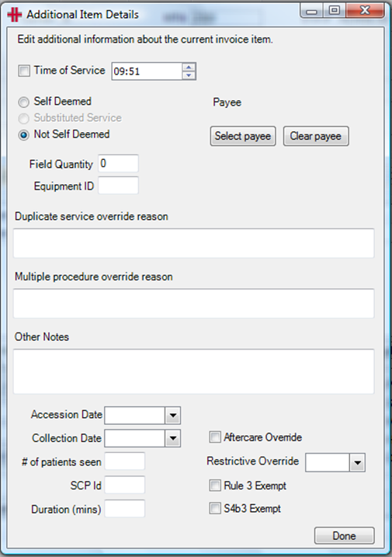The height and width of the screenshot is (557, 392).
Task: Tick the Aftercare Override checkbox
Action: click(215, 437)
